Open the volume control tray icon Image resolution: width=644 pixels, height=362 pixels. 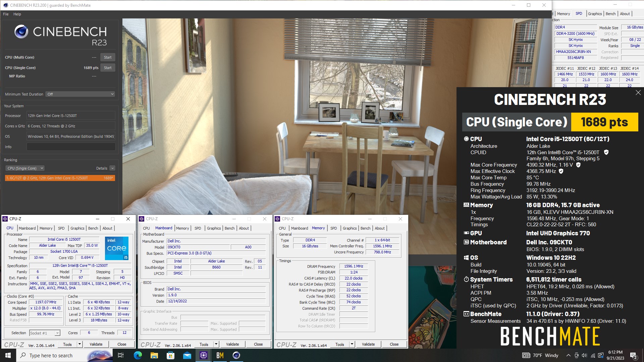tap(585, 355)
